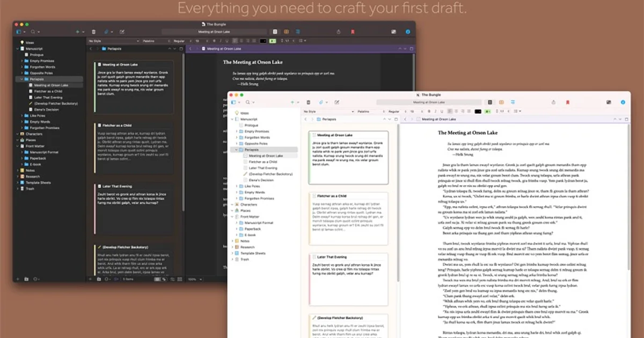Toggle Italic formatting in light window

click(x=435, y=111)
